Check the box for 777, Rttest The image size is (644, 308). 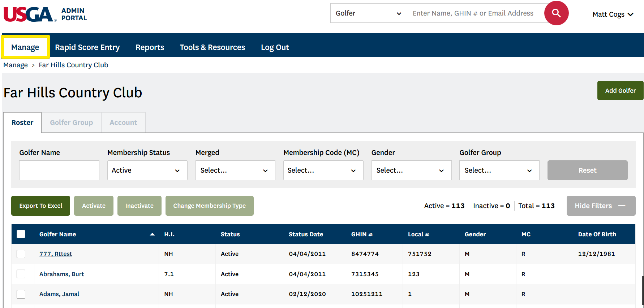pos(21,254)
